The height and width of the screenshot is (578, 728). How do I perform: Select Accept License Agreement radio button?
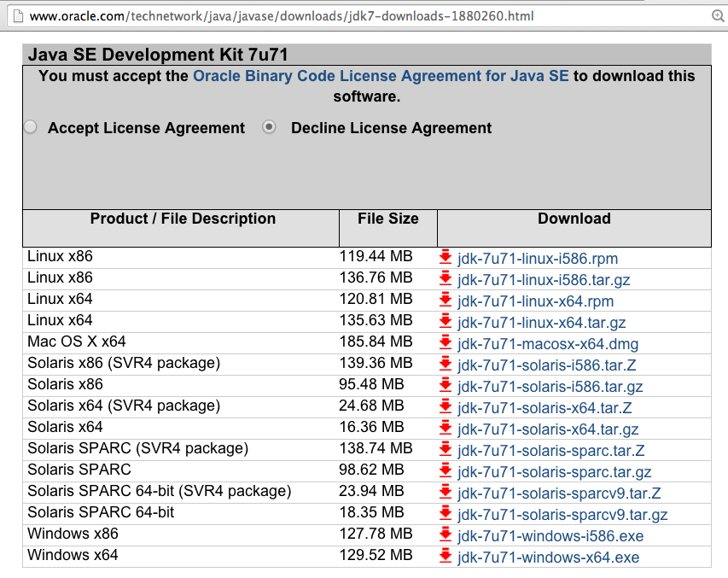pyautogui.click(x=31, y=127)
